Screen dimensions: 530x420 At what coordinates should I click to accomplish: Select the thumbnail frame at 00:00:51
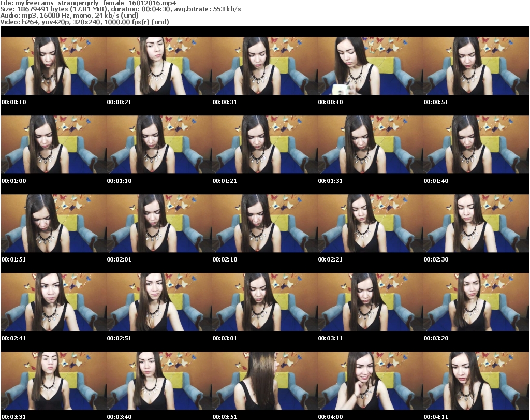click(x=476, y=66)
